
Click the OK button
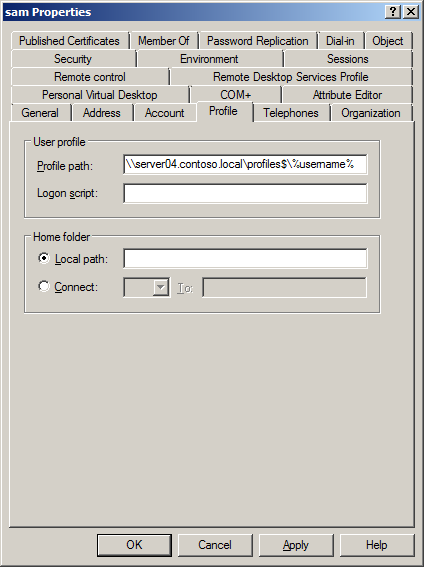134,545
